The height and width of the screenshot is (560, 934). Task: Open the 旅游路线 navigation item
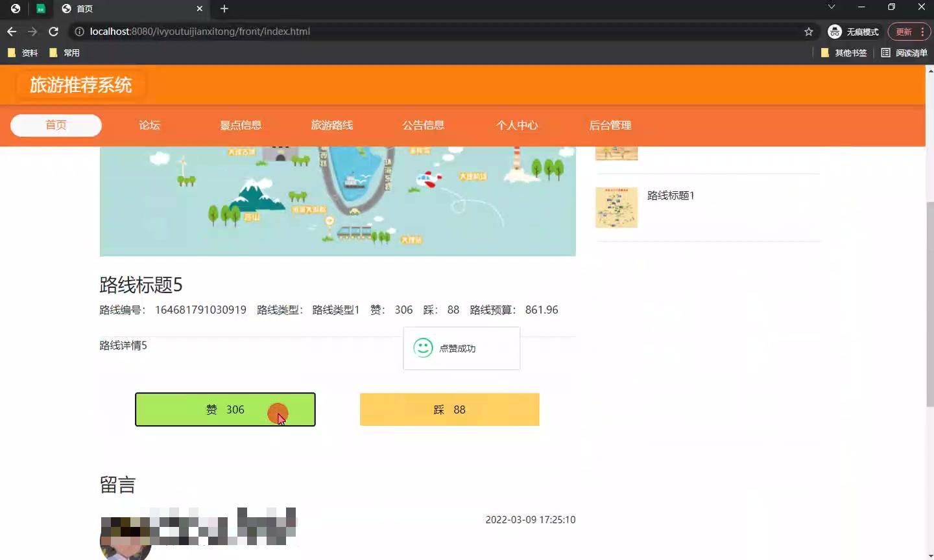click(332, 125)
